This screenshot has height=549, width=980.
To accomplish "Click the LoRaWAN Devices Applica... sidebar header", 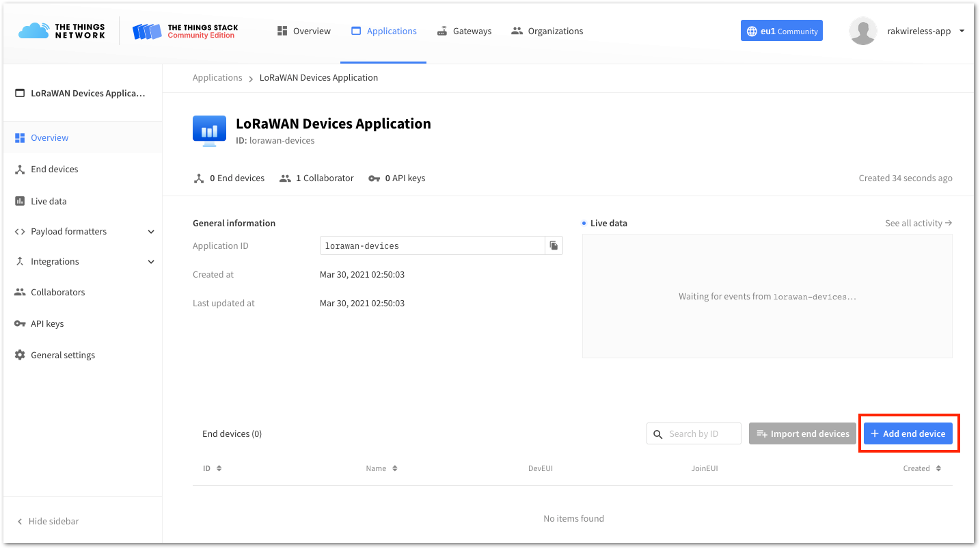I will tap(80, 93).
